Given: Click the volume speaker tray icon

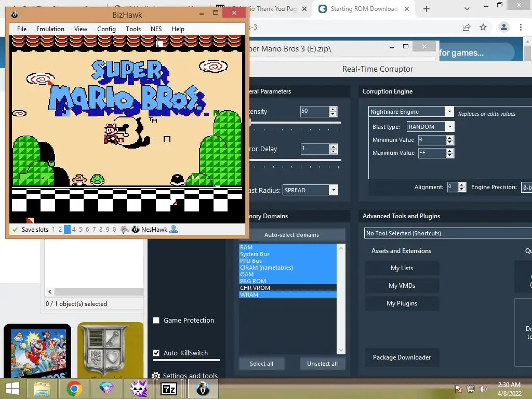Looking at the screenshot, I should (x=483, y=389).
